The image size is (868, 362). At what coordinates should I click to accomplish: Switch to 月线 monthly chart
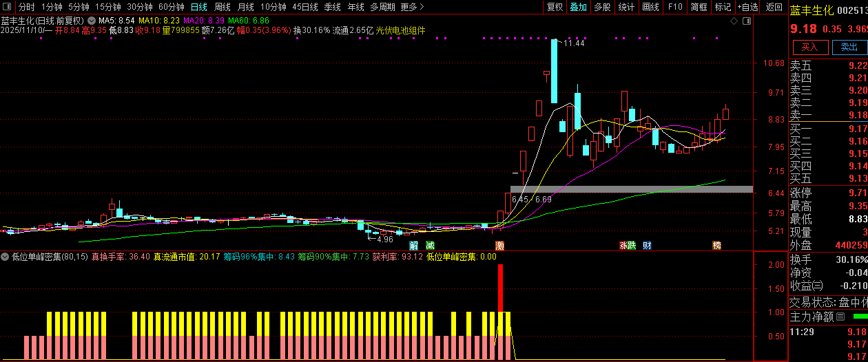click(245, 7)
